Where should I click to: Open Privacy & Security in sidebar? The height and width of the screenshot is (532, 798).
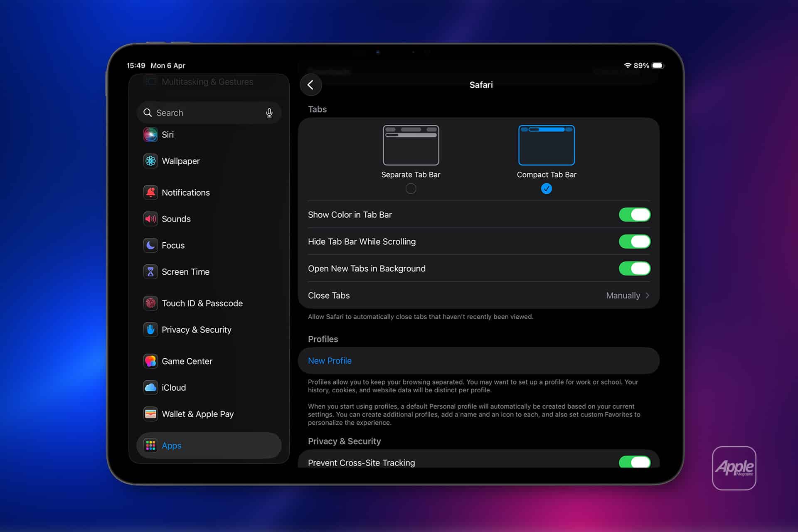pyautogui.click(x=209, y=330)
